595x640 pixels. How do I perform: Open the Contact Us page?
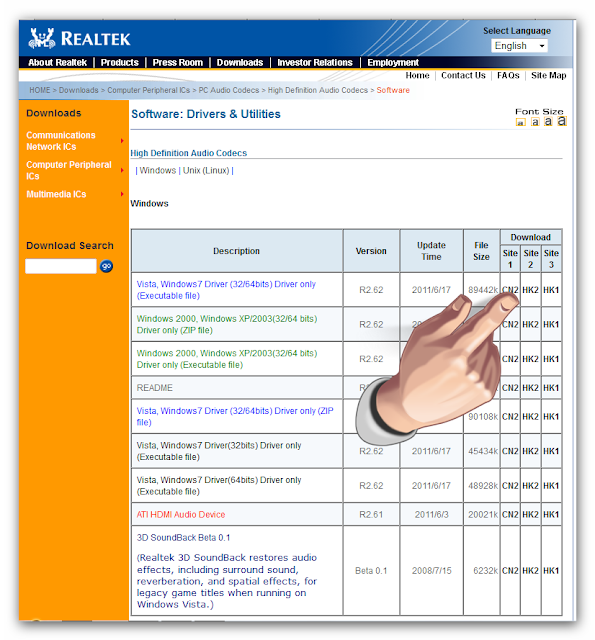(x=463, y=76)
